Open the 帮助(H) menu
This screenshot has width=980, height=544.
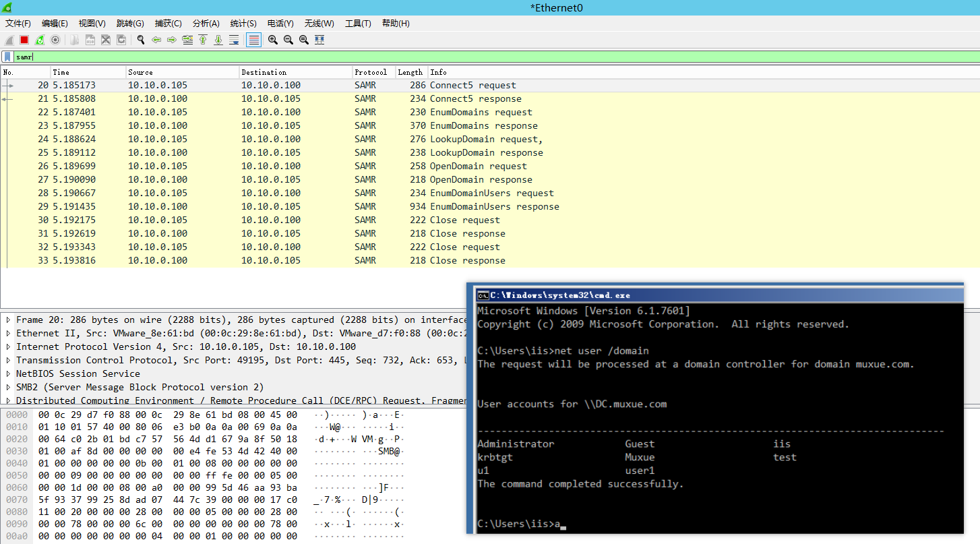point(396,24)
